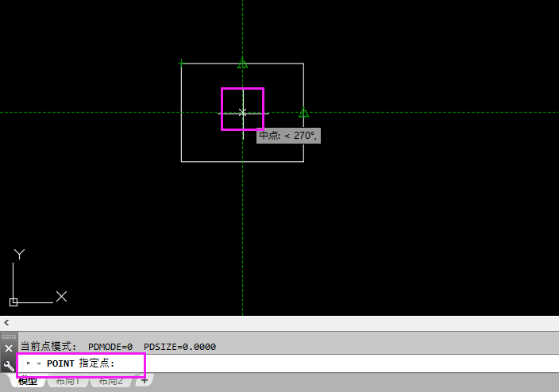Click the right edge midpoint snap triangle marker
Viewport: 559px width, 392px height.
(304, 113)
